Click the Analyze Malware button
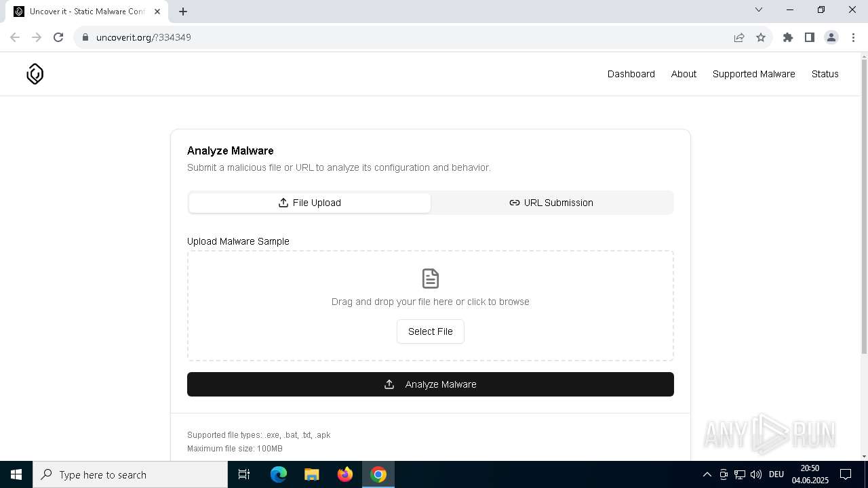 click(431, 384)
